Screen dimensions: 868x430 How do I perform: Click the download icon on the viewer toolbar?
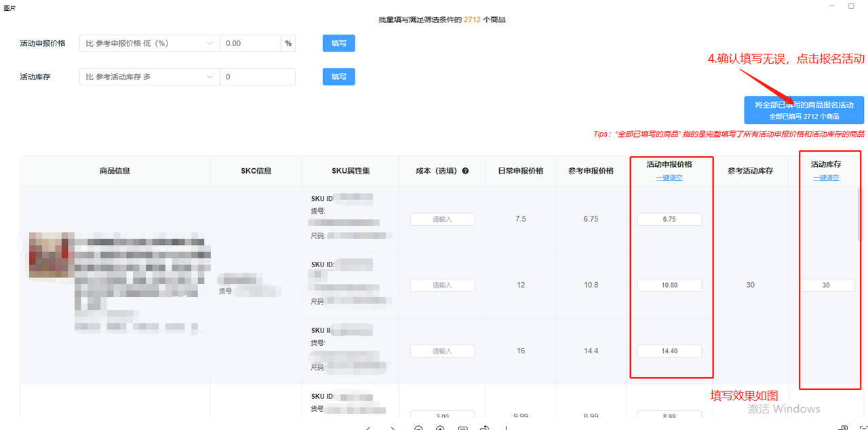505,427
